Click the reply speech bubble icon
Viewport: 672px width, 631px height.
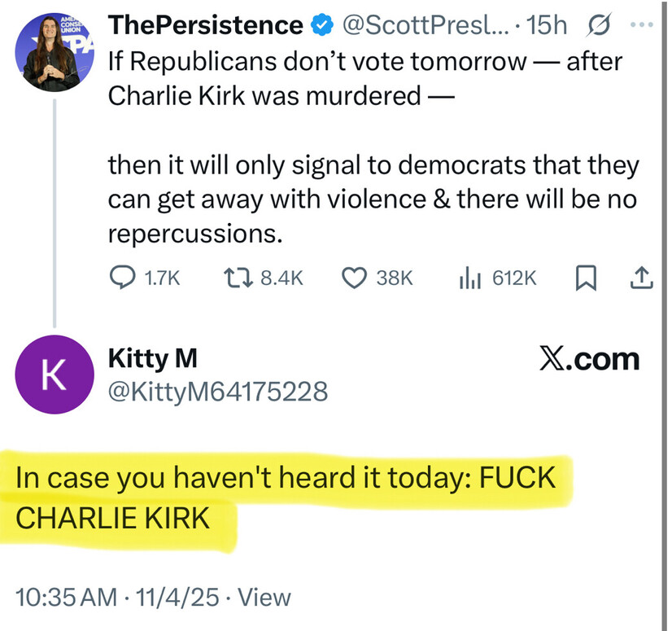(x=121, y=278)
